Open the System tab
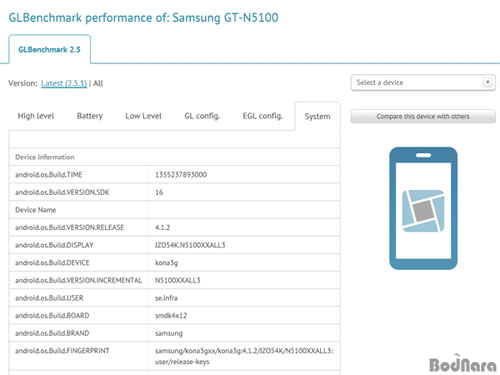Screen dimensions: 500x375 pos(317,116)
